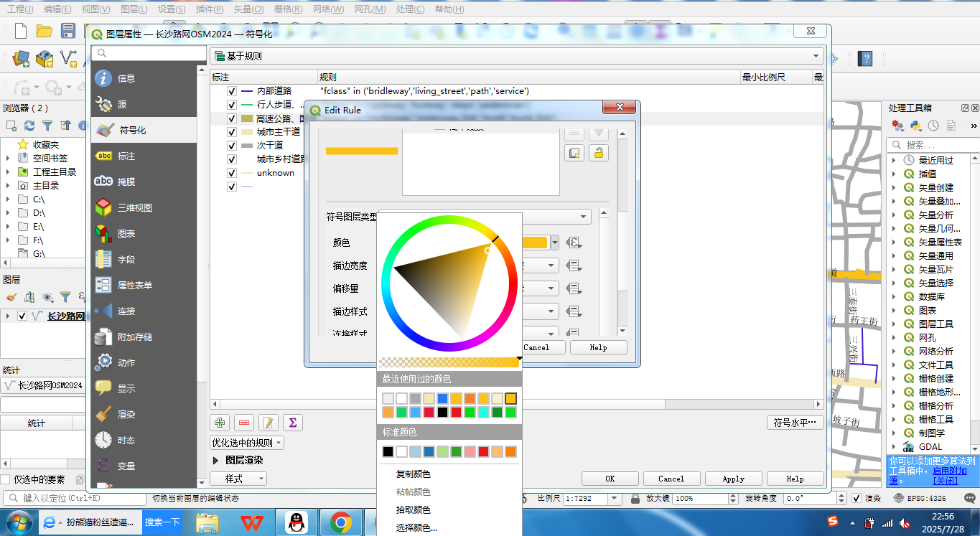Click data-defined override icon beside 颜色
This screenshot has height=536, width=980.
(573, 243)
